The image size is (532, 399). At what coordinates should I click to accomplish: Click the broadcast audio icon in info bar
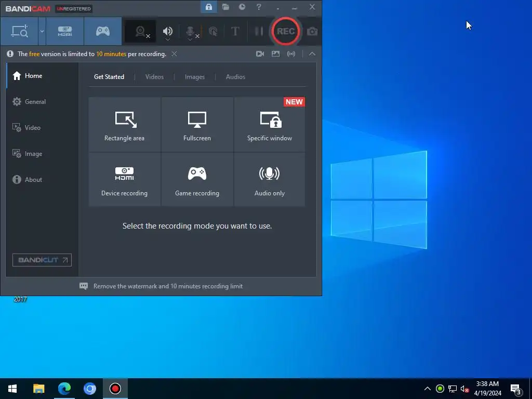point(291,54)
